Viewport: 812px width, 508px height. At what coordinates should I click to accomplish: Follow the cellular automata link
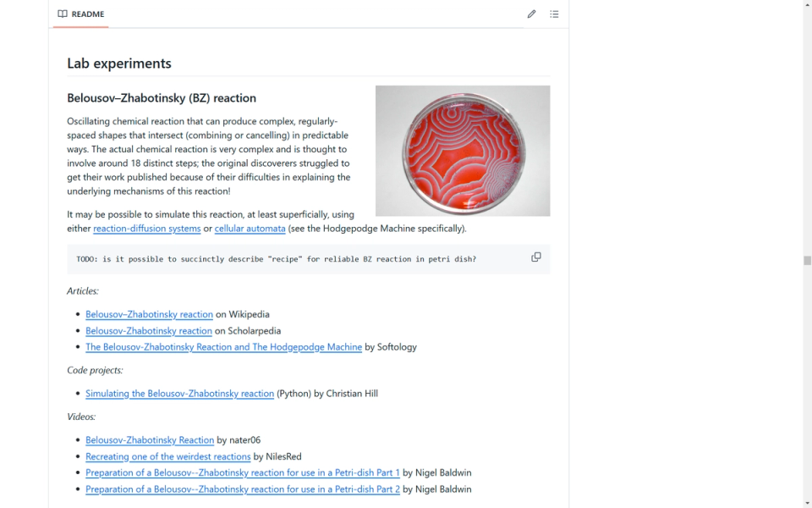250,229
